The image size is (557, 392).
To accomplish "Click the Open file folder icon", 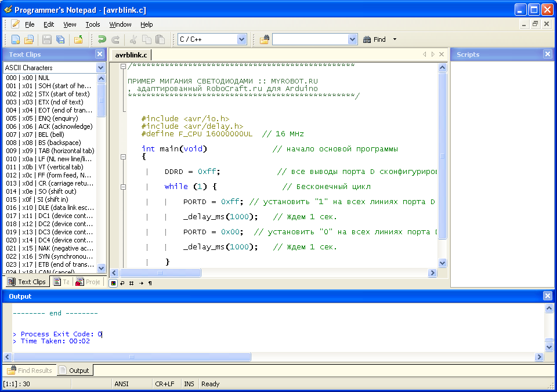I will tap(28, 39).
